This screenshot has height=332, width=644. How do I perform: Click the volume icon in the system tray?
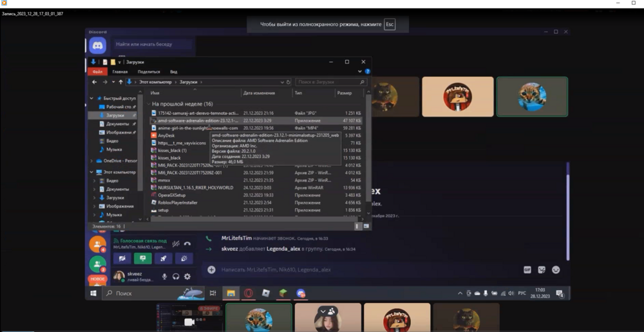click(511, 293)
